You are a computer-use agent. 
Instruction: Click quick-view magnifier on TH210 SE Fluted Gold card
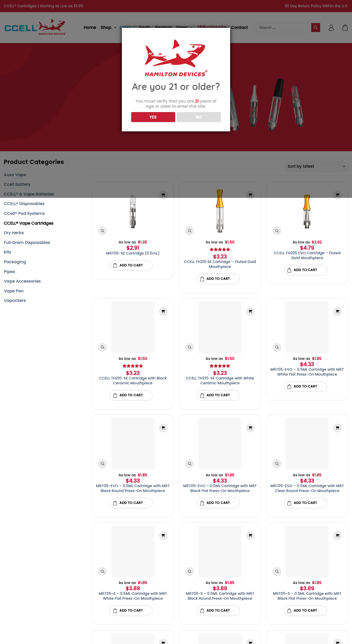coord(190,231)
